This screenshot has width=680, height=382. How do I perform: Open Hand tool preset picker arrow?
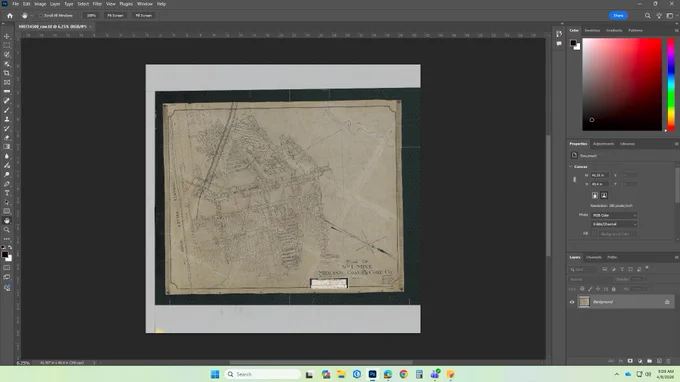(32, 16)
